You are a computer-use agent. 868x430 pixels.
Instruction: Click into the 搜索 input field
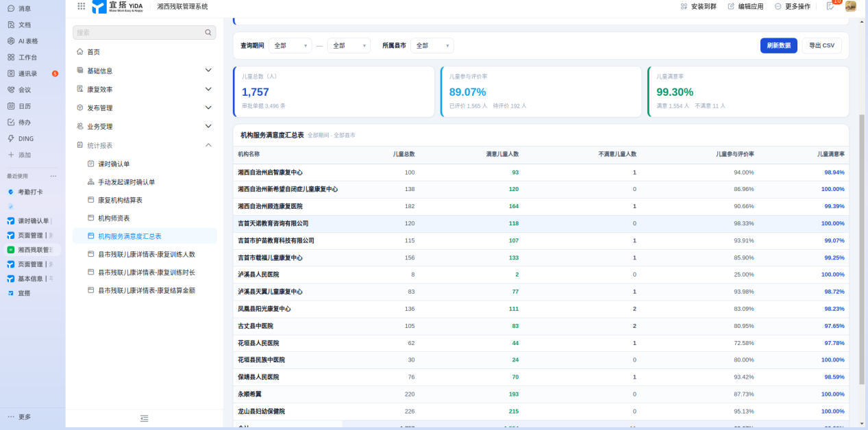[140, 32]
